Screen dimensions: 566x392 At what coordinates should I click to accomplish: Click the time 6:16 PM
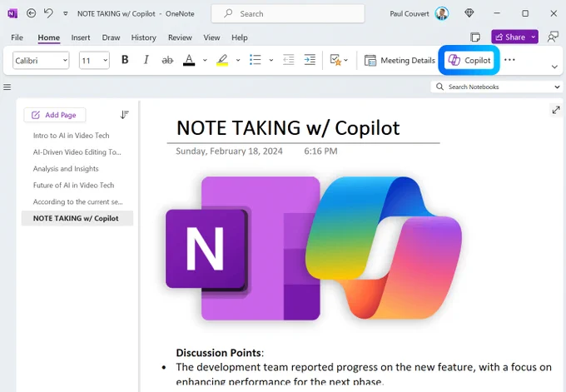pyautogui.click(x=320, y=151)
